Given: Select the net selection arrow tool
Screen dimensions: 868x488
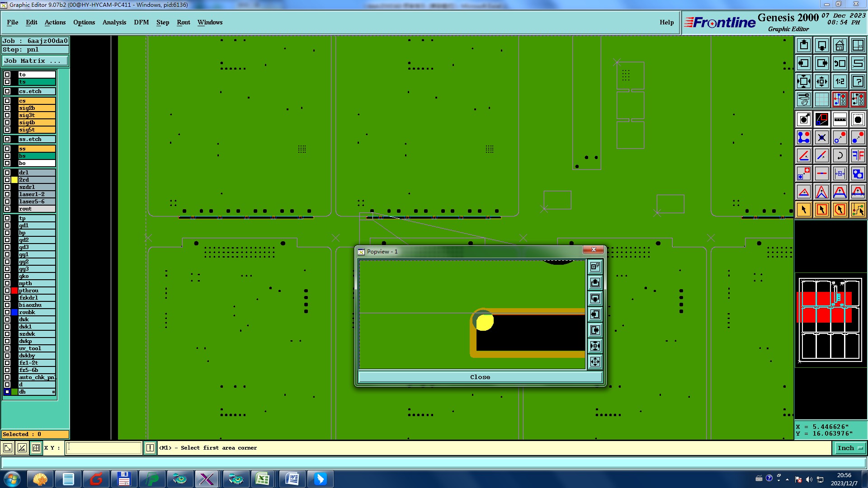Looking at the screenshot, I should (x=858, y=210).
